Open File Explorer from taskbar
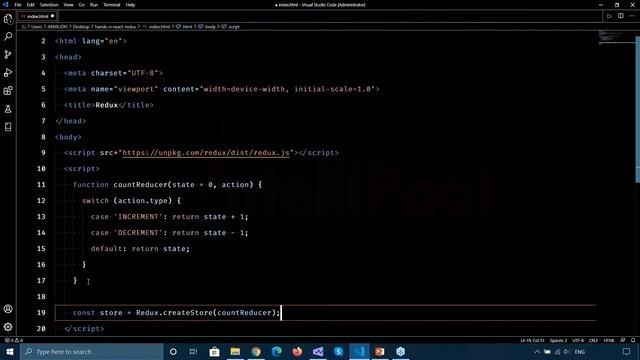640x360 pixels. pyautogui.click(x=235, y=352)
